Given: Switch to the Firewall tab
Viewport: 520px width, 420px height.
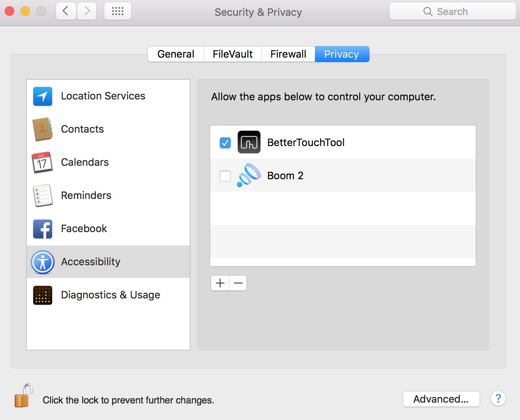Looking at the screenshot, I should [x=288, y=54].
